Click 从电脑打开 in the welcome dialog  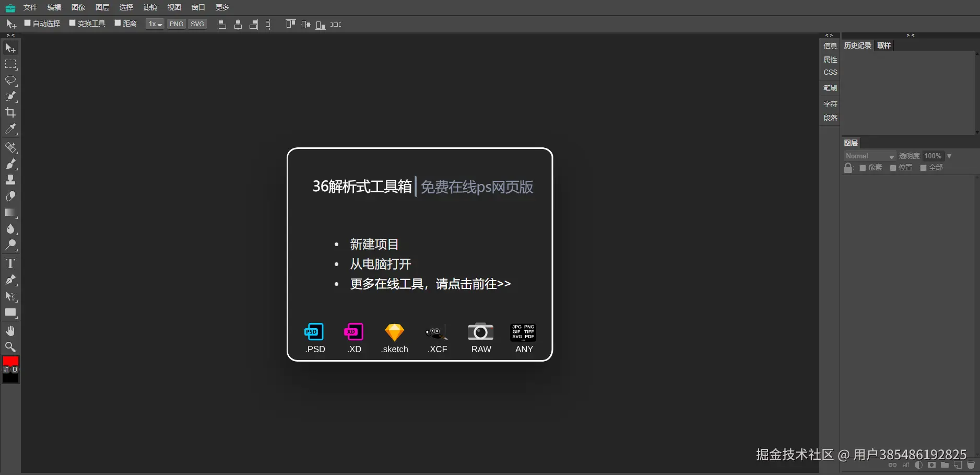tap(381, 264)
